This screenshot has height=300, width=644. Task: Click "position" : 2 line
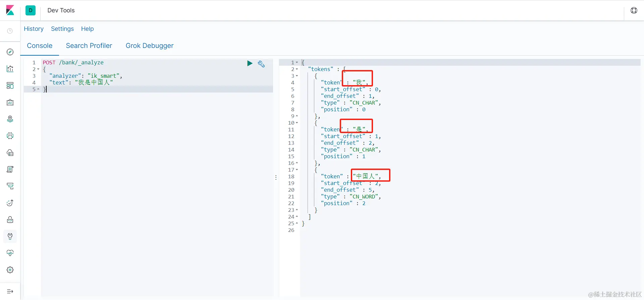pyautogui.click(x=343, y=203)
